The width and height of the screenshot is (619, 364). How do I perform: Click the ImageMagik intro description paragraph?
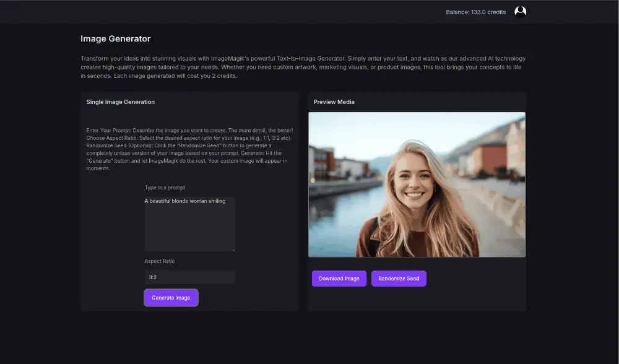[x=303, y=67]
